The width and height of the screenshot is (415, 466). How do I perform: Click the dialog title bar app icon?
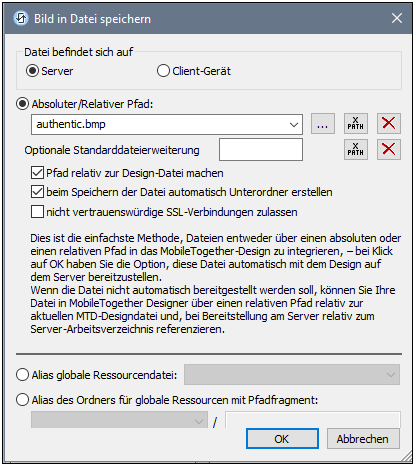point(21,19)
